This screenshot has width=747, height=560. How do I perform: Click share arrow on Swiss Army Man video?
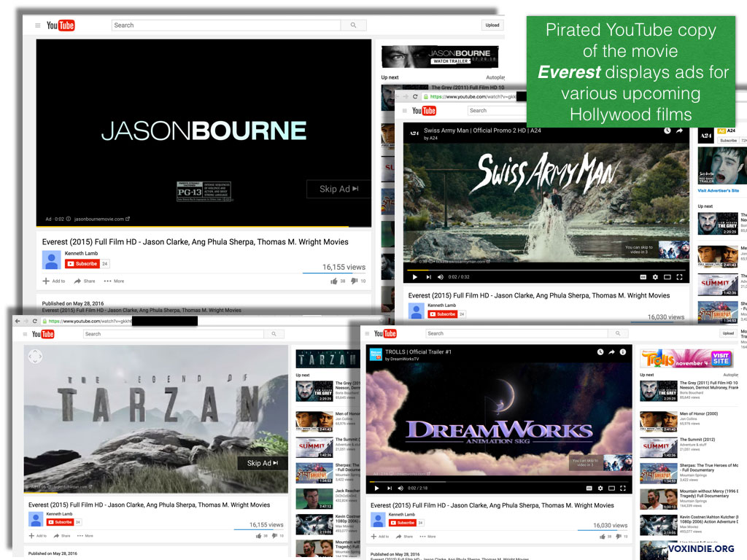[x=679, y=131]
